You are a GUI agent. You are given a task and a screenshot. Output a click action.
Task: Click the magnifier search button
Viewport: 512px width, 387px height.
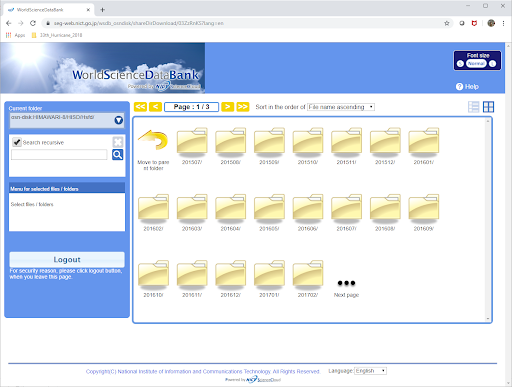tap(117, 155)
